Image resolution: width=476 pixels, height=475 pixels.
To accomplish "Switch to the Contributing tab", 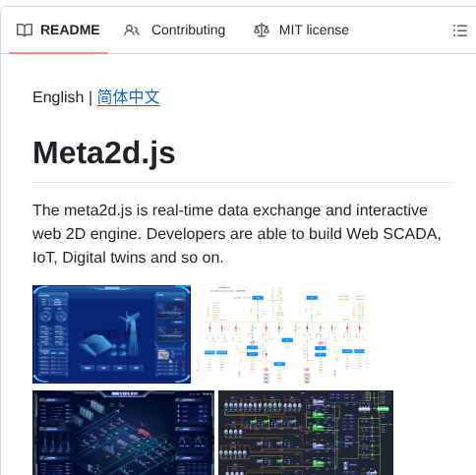I will tap(174, 30).
